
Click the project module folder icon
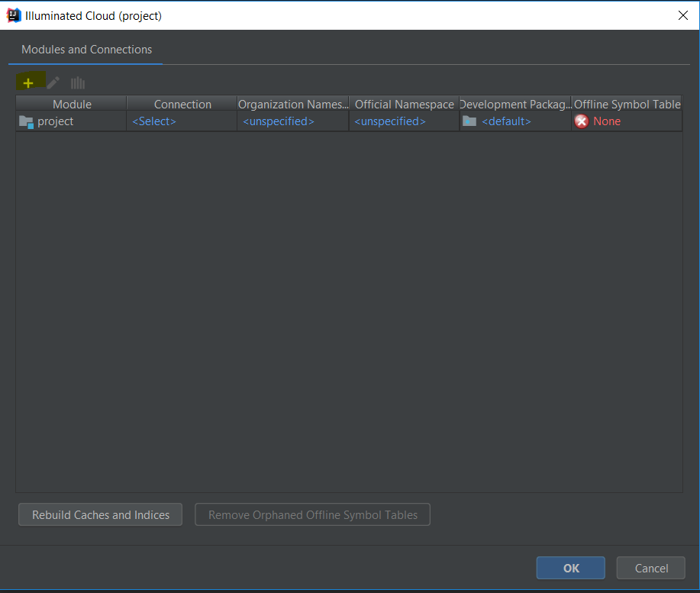coord(26,121)
